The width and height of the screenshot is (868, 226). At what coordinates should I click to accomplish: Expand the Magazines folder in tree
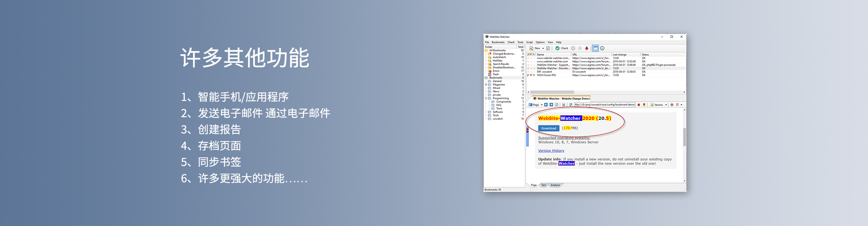pyautogui.click(x=486, y=85)
